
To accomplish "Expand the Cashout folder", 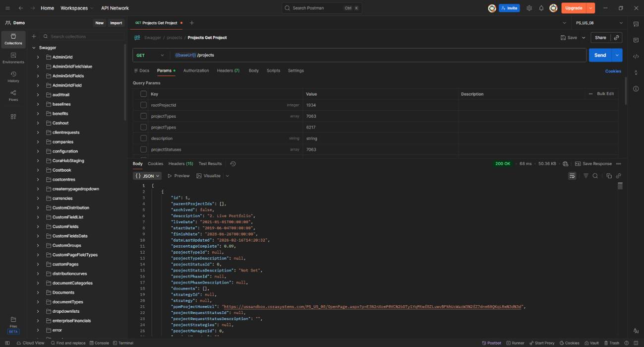I will (38, 123).
